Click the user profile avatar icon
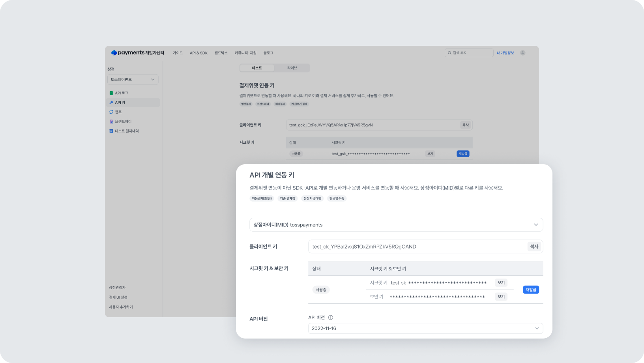The height and width of the screenshot is (363, 644). 522,53
